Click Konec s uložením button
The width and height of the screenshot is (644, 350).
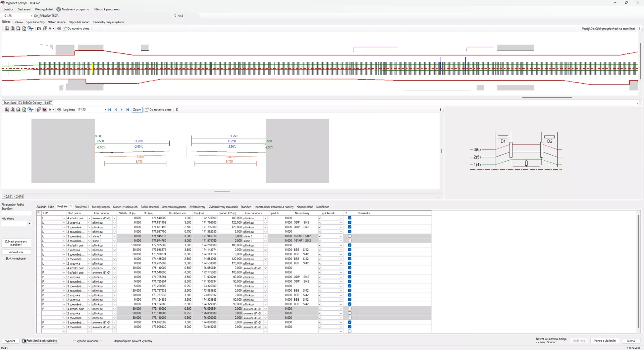pos(605,341)
